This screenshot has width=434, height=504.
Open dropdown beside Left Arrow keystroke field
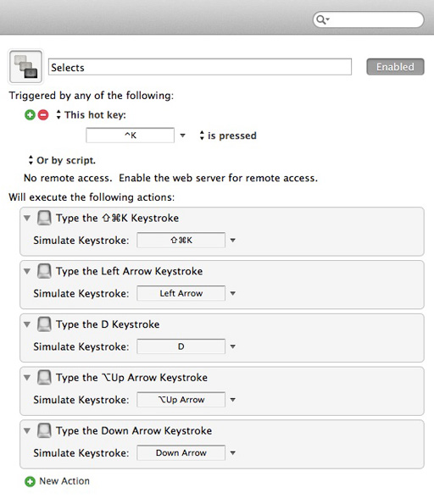coord(232,293)
